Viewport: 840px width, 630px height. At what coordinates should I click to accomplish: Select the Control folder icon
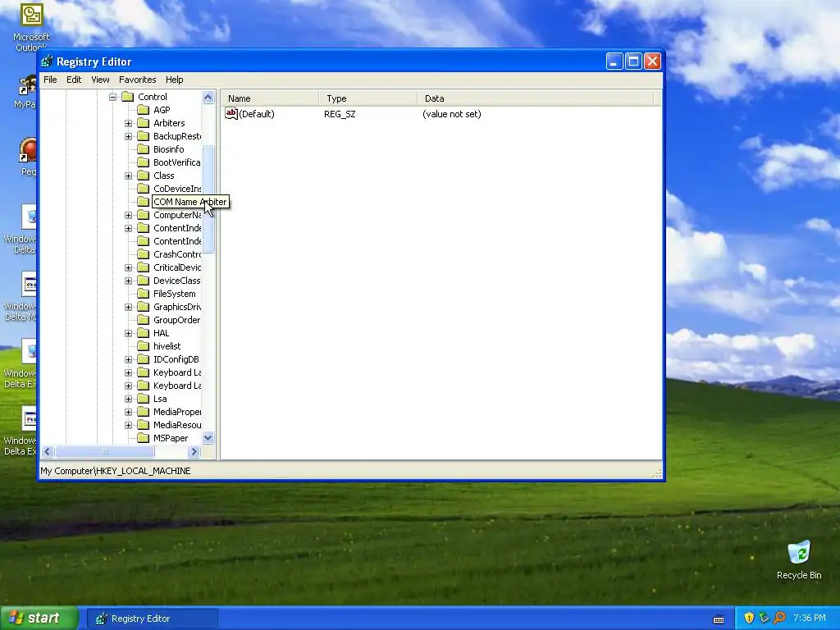pyautogui.click(x=127, y=97)
